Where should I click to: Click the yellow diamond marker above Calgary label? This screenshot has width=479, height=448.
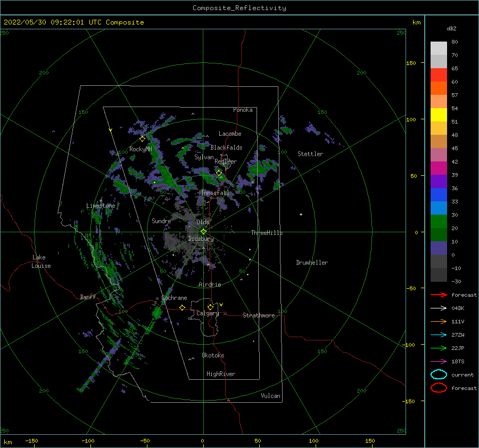[210, 307]
